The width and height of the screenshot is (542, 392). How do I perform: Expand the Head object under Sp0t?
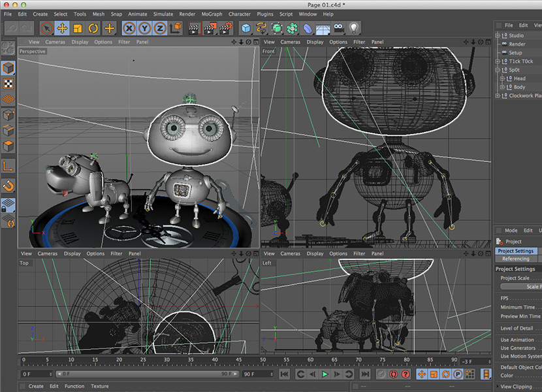pos(502,78)
